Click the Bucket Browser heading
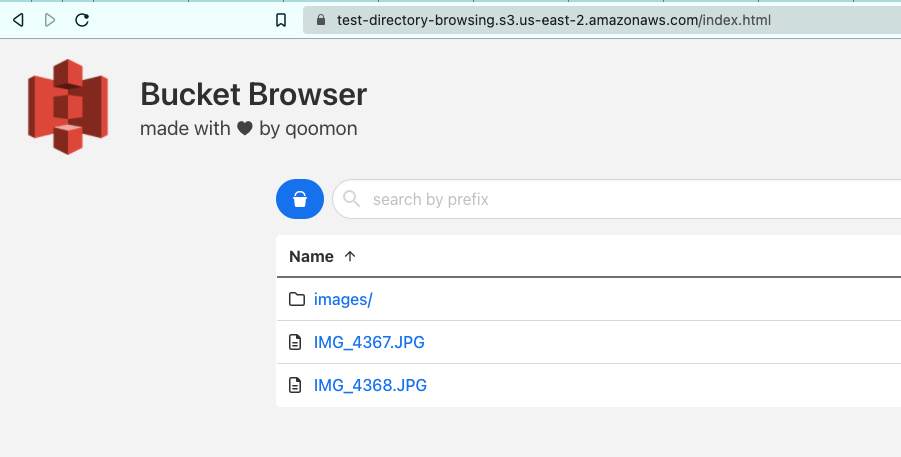The width and height of the screenshot is (901, 457). click(253, 94)
